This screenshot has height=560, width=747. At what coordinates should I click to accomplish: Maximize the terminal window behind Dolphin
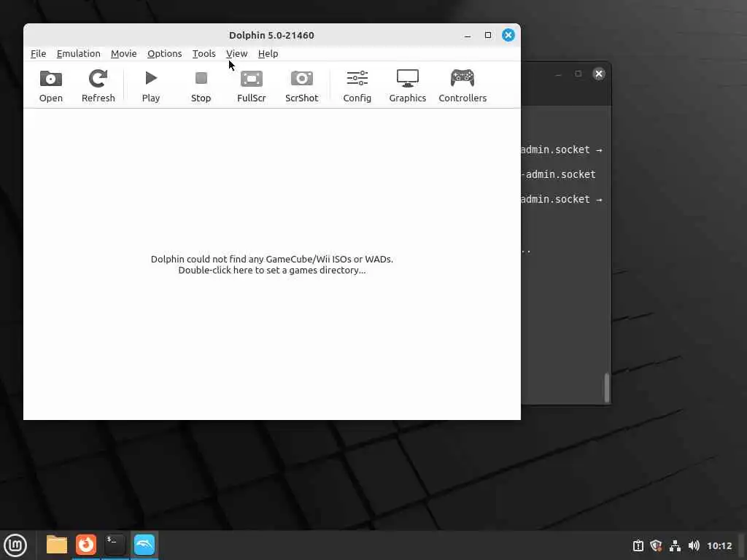[578, 74]
